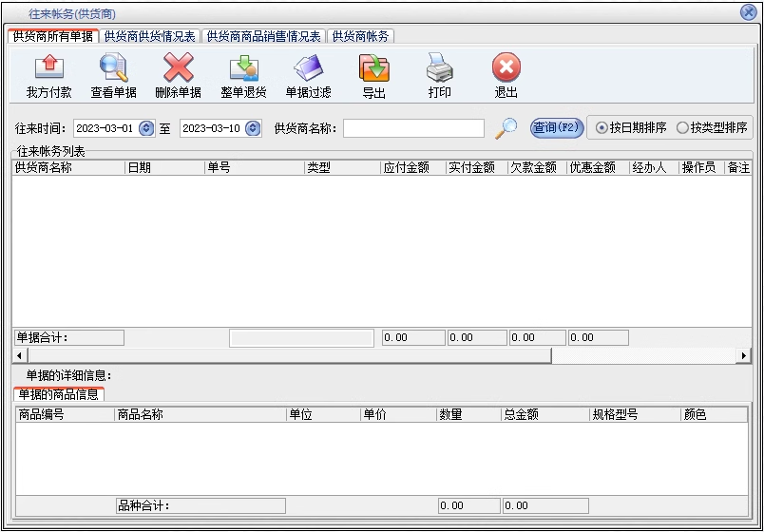Select 单据的商品信息 tab
764x532 pixels.
(59, 394)
